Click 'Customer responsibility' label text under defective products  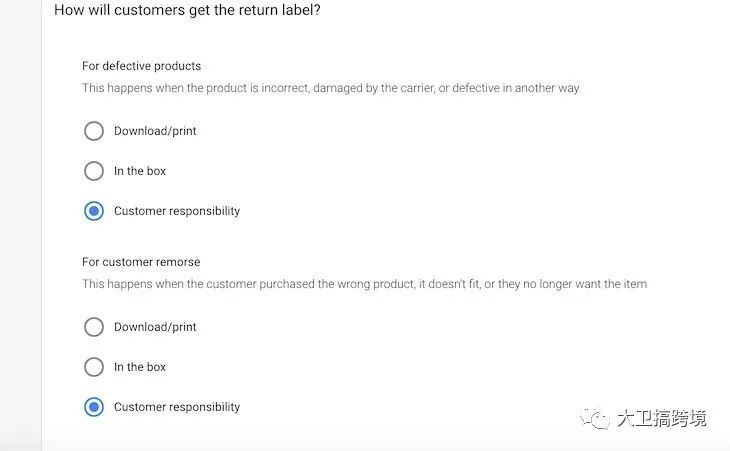(177, 211)
